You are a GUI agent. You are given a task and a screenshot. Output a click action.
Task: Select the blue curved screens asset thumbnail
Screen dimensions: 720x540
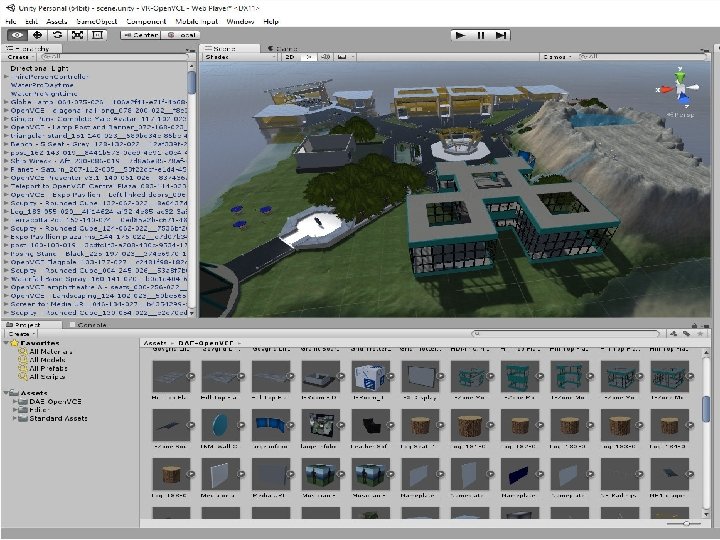(270, 425)
